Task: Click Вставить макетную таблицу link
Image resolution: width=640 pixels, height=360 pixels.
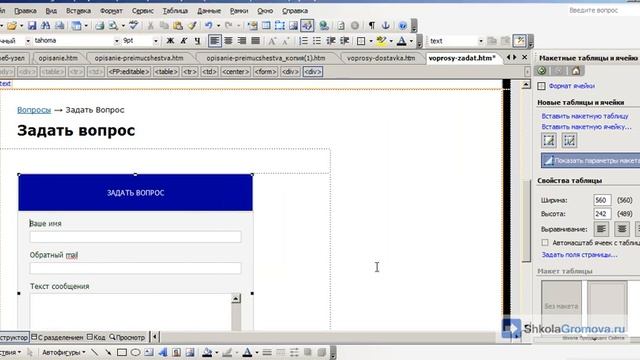Action: pos(585,116)
